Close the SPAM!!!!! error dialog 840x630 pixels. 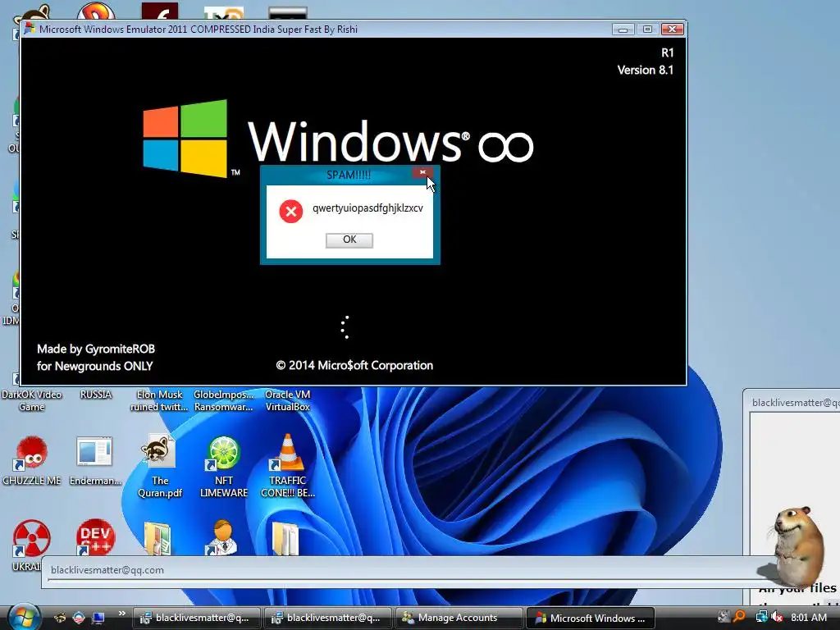pyautogui.click(x=422, y=172)
